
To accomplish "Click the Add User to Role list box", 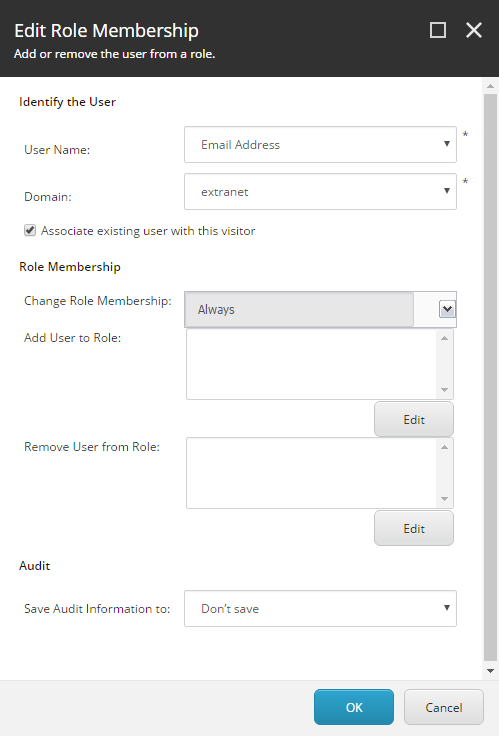I will [x=320, y=364].
